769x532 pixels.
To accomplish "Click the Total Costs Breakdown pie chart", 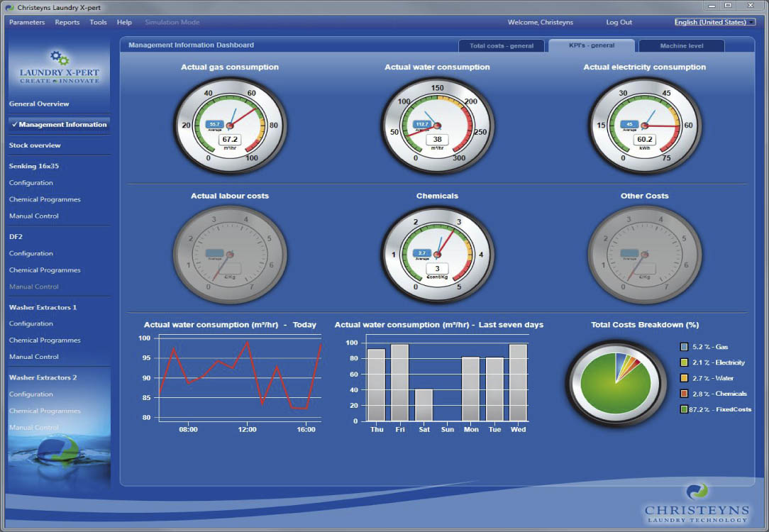I will coord(616,383).
